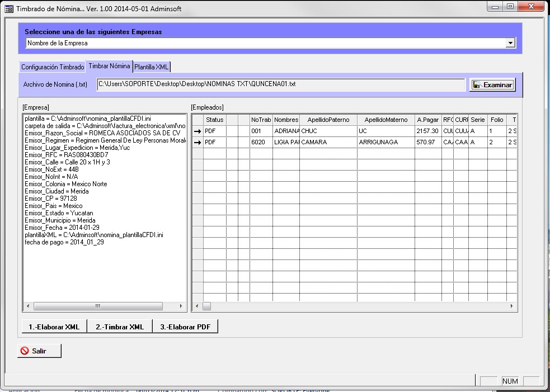Image resolution: width=550 pixels, height=392 pixels.
Task: Select the cell containing ADRIANA
Action: pyautogui.click(x=286, y=131)
